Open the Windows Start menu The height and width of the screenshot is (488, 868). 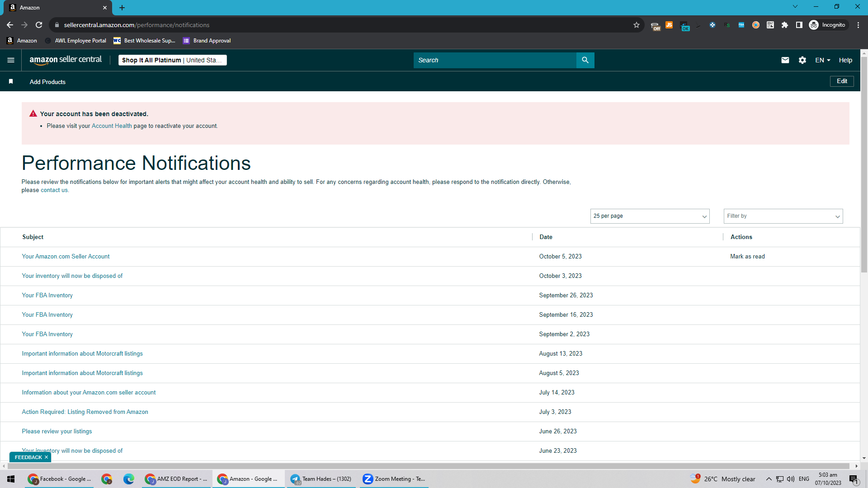tap(11, 479)
